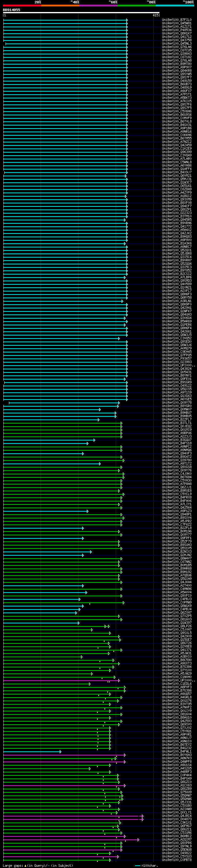The width and height of the screenshot is (197, 868).
Task: Select hit UniRef100_B6HBC2
Action: (x=176, y=836)
